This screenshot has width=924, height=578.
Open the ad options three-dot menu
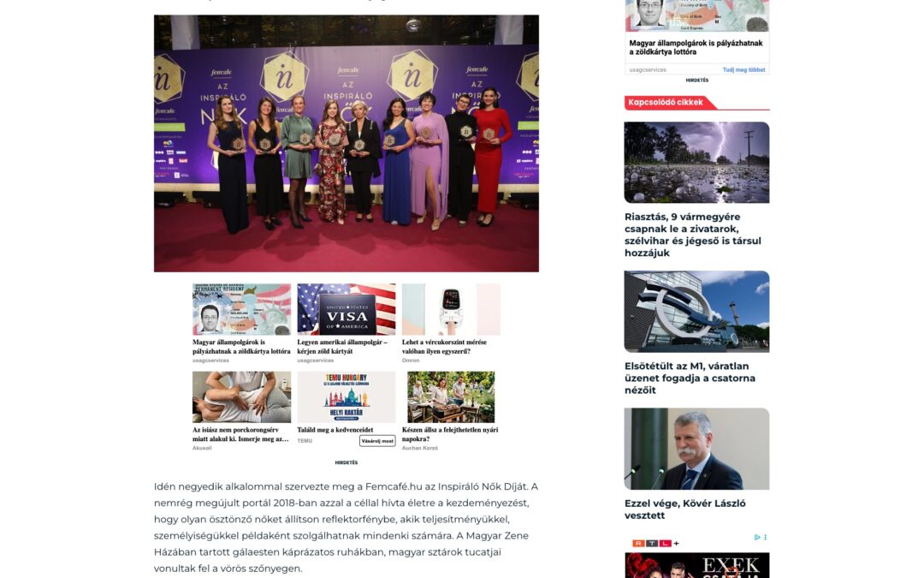point(766,537)
